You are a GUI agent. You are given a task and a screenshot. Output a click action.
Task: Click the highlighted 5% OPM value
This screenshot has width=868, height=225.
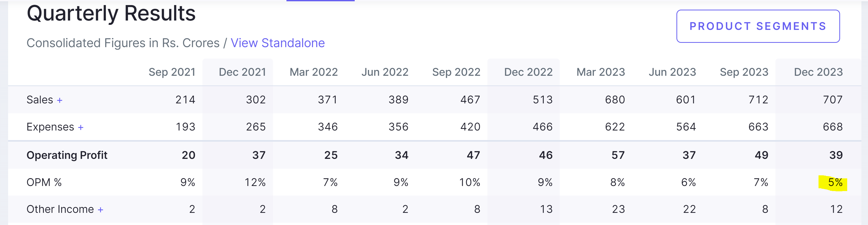[835, 183]
